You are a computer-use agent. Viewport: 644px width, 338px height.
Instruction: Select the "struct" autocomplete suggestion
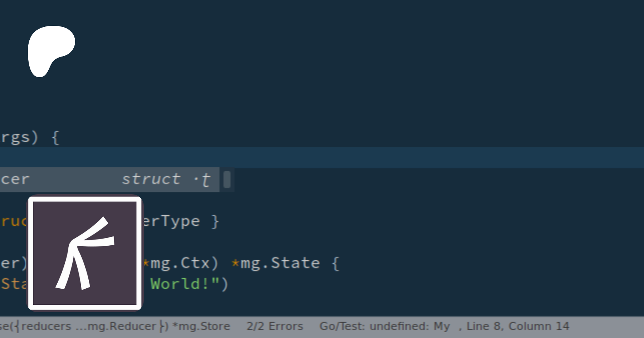coord(151,179)
